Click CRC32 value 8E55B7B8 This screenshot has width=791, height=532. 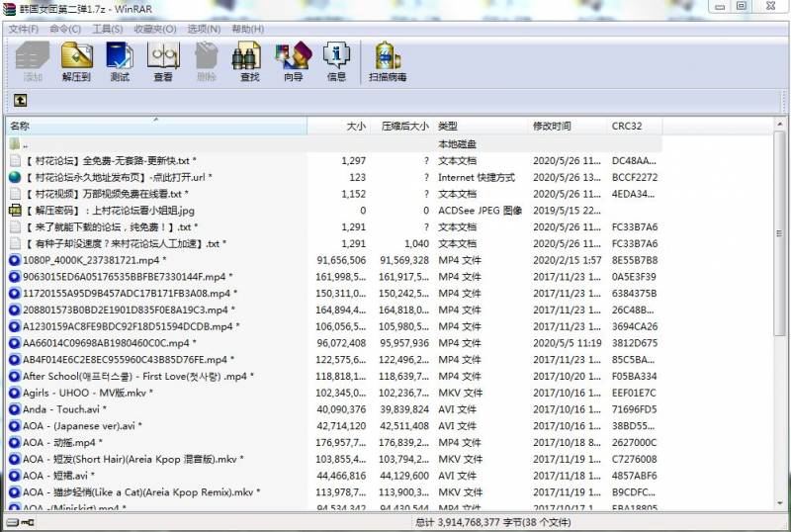(x=635, y=260)
